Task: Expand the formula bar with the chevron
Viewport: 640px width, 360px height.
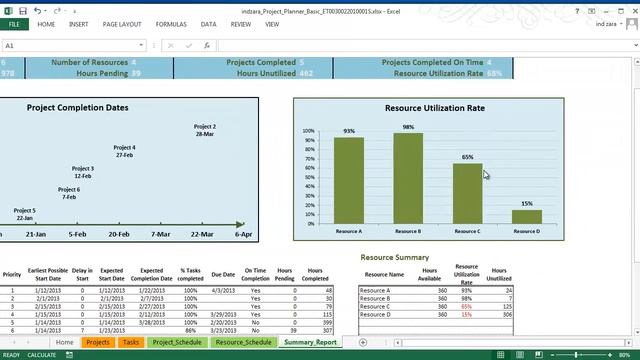Action: coord(636,45)
